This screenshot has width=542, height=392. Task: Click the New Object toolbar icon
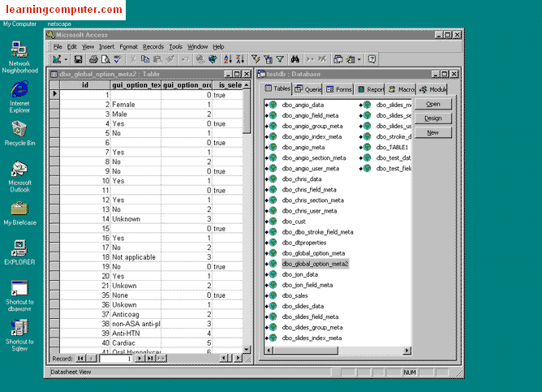point(351,59)
